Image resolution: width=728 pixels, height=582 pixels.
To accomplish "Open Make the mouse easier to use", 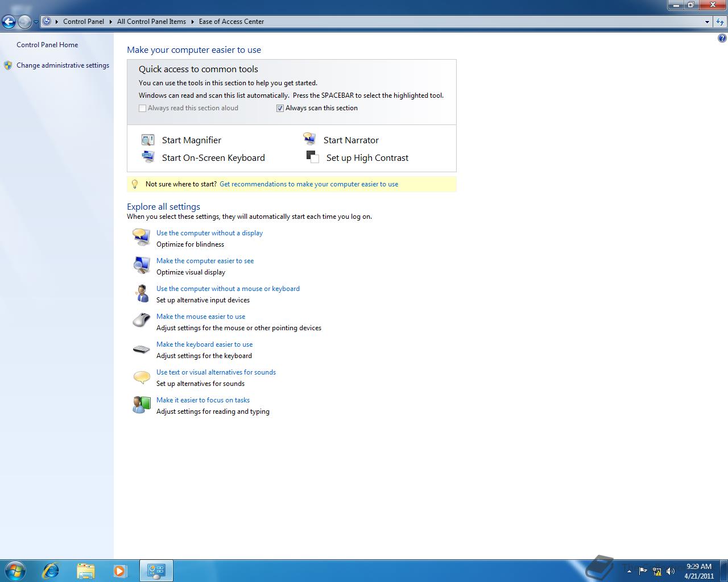I will tap(201, 317).
